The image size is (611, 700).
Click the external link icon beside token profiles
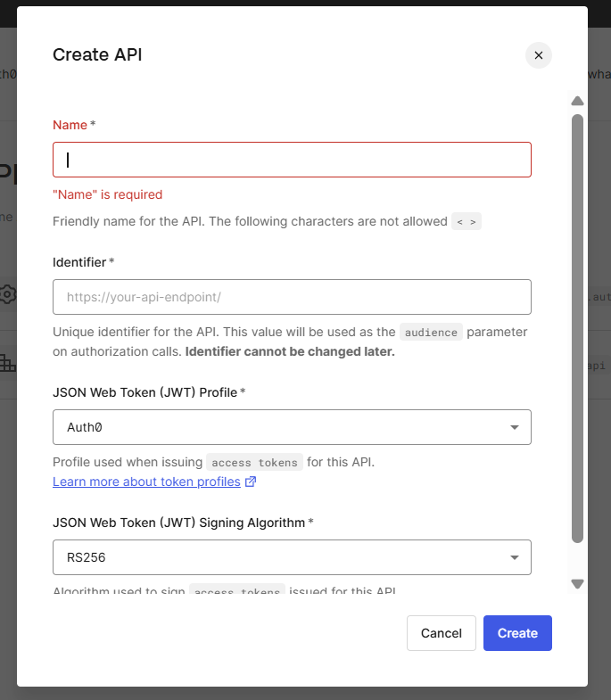[251, 482]
